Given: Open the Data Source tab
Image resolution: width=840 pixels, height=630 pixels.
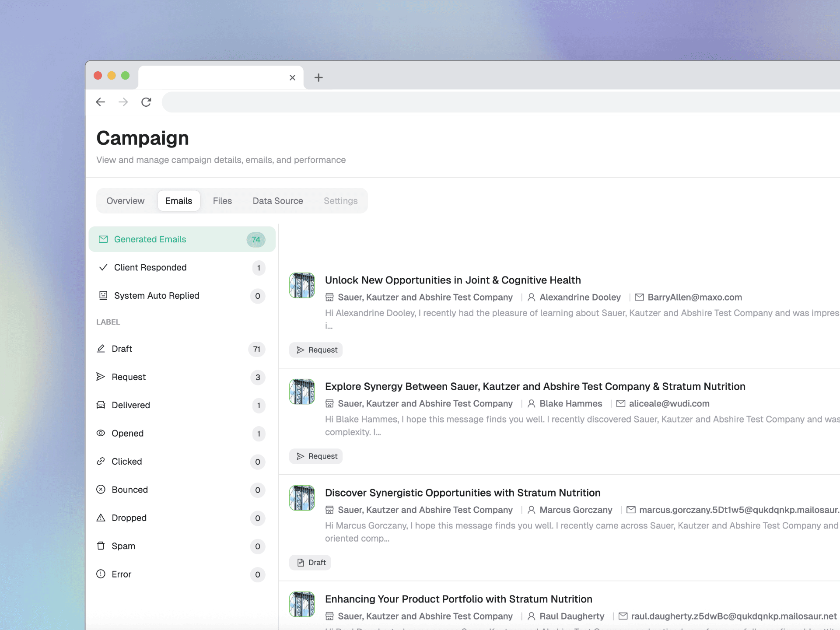Looking at the screenshot, I should (277, 201).
